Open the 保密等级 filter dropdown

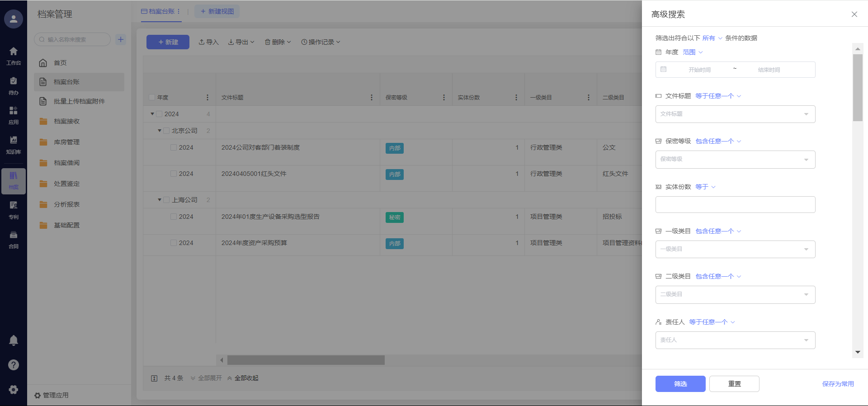pyautogui.click(x=735, y=160)
